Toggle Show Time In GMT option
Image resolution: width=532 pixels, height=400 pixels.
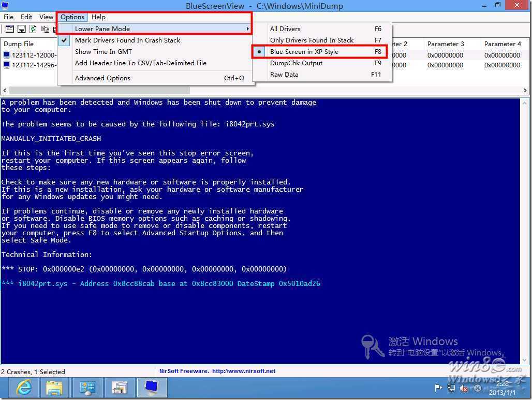pyautogui.click(x=156, y=52)
